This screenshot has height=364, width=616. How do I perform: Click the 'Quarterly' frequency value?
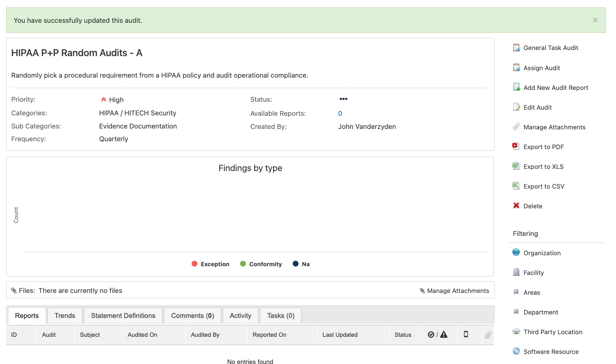114,139
